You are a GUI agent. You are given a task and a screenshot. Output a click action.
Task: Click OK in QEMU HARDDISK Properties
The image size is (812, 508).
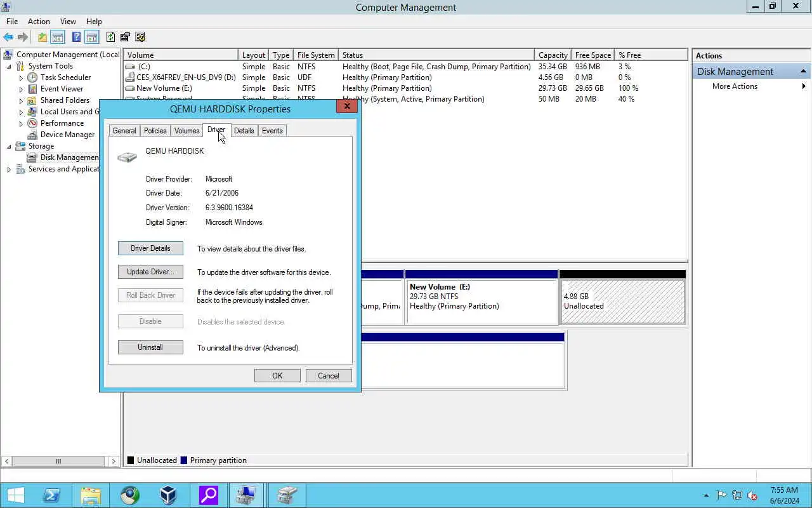(x=277, y=375)
